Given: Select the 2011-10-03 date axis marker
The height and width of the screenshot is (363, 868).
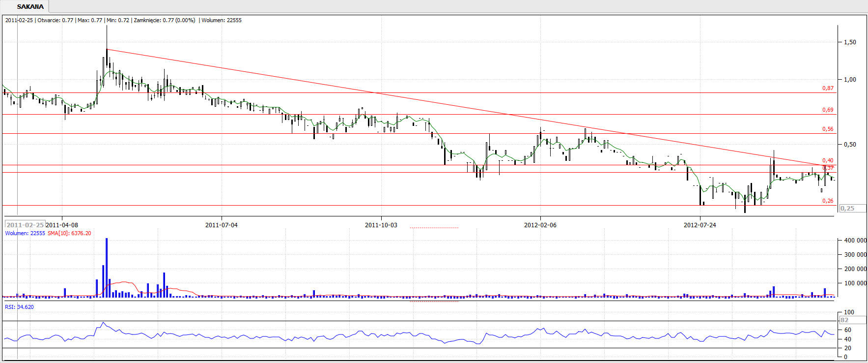Looking at the screenshot, I should pyautogui.click(x=381, y=225).
